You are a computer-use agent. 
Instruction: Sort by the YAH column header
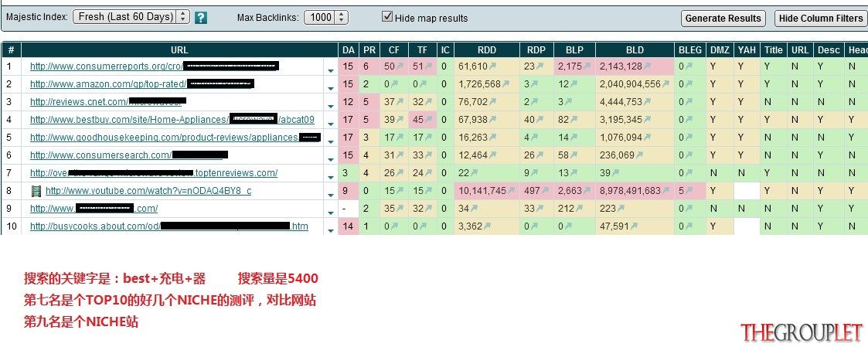pos(747,49)
